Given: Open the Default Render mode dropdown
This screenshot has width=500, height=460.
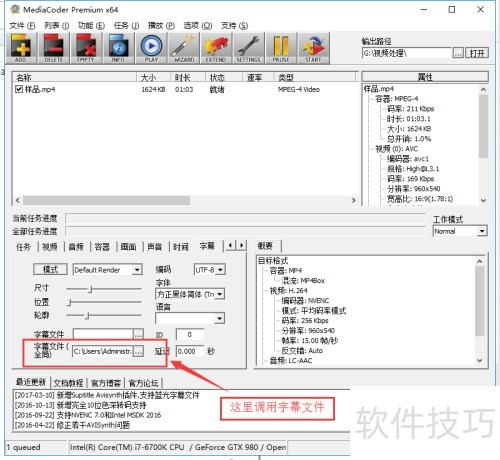Looking at the screenshot, I should [108, 270].
